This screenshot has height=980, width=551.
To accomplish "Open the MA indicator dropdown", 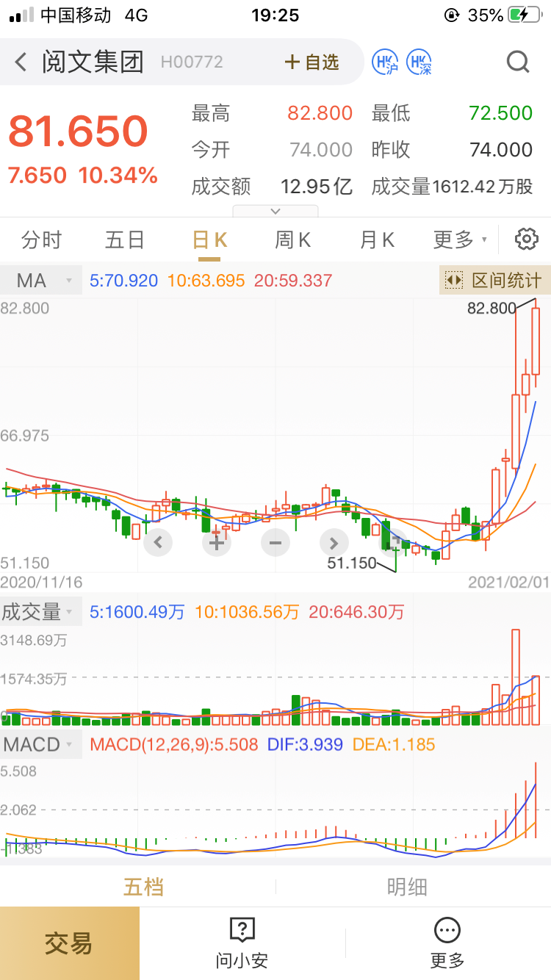I will pyautogui.click(x=40, y=281).
